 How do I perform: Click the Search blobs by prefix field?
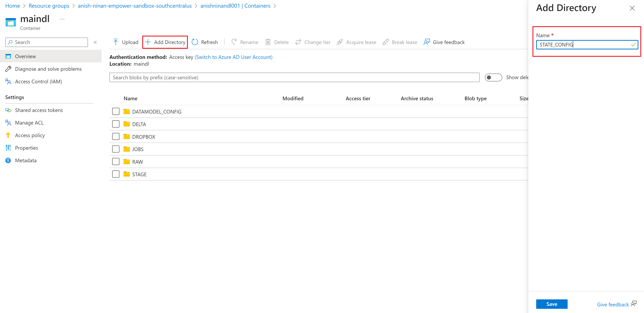[x=294, y=77]
